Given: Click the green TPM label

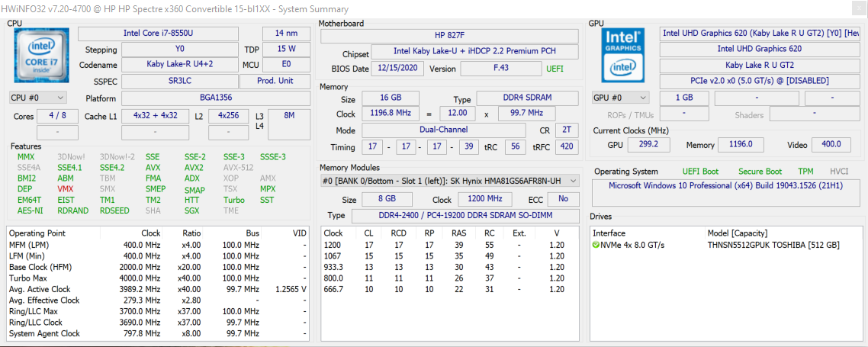Looking at the screenshot, I should (805, 172).
